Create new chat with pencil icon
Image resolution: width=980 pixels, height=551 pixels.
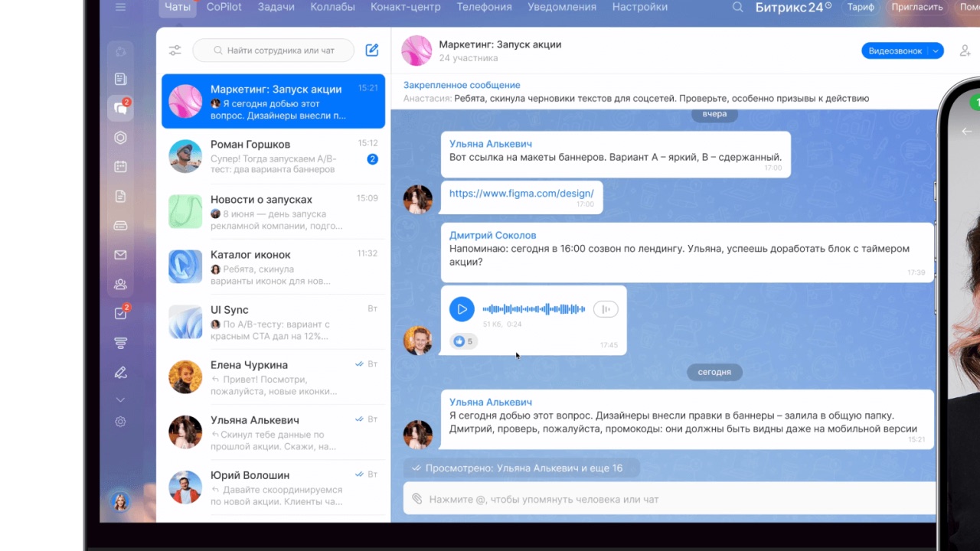tap(372, 51)
